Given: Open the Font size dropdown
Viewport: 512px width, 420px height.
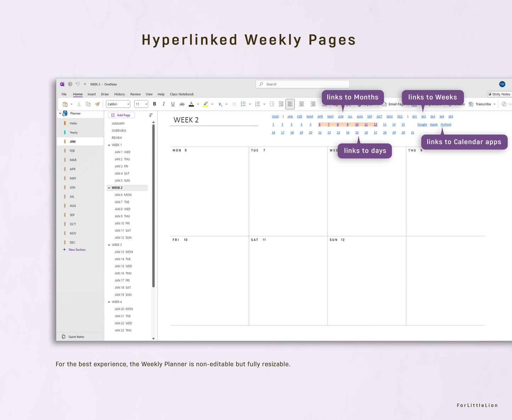Looking at the screenshot, I should tap(145, 104).
